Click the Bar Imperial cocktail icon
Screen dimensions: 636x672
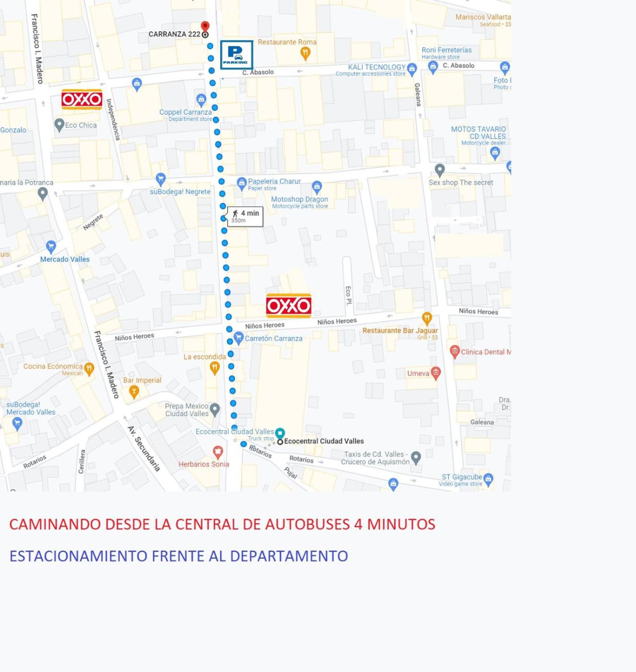click(x=134, y=392)
